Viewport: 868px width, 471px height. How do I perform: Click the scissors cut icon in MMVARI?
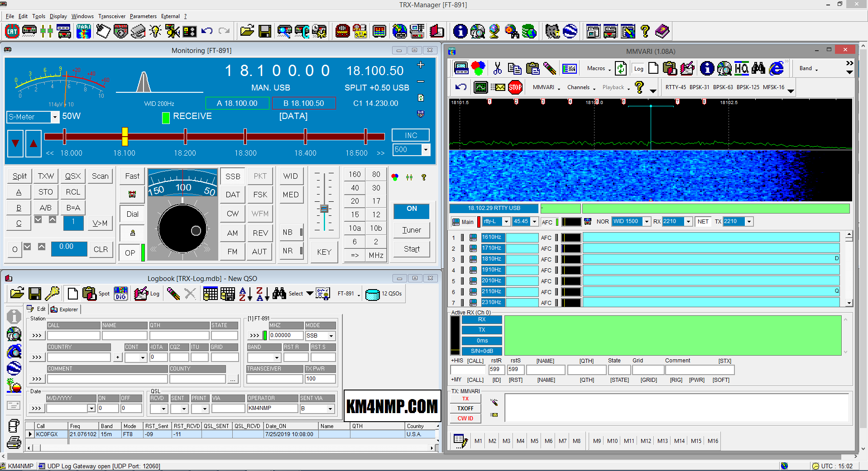pos(497,68)
